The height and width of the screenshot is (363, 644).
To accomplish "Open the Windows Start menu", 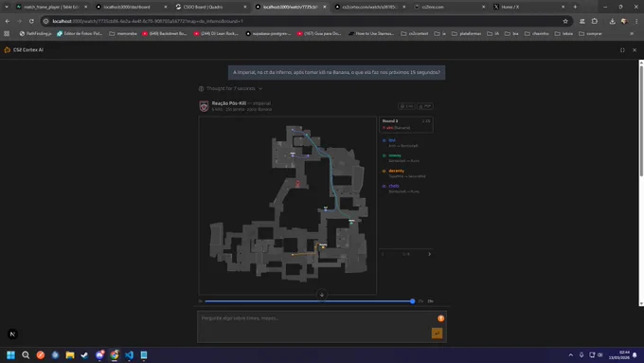I will pyautogui.click(x=10, y=354).
